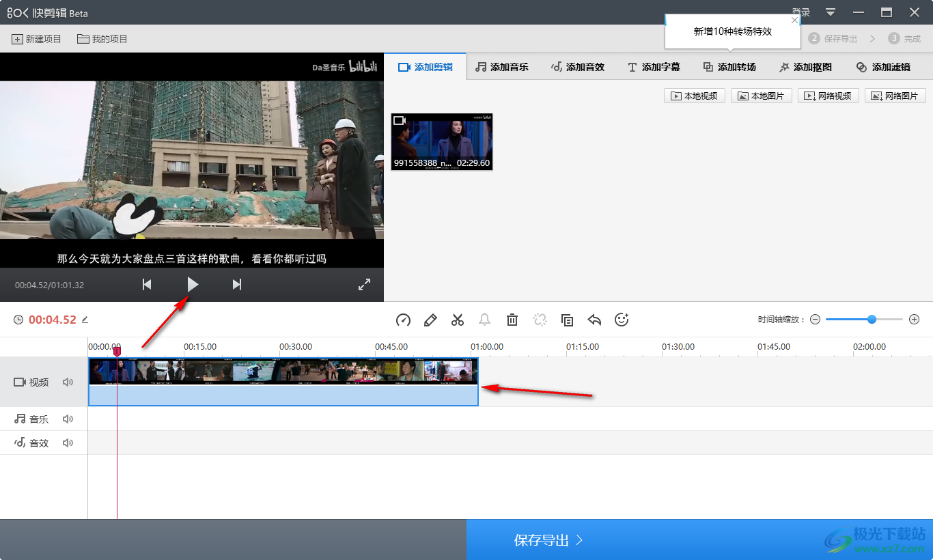The height and width of the screenshot is (560, 933).
Task: Click the 00:04.52/01:01.32 time display
Action: click(49, 285)
